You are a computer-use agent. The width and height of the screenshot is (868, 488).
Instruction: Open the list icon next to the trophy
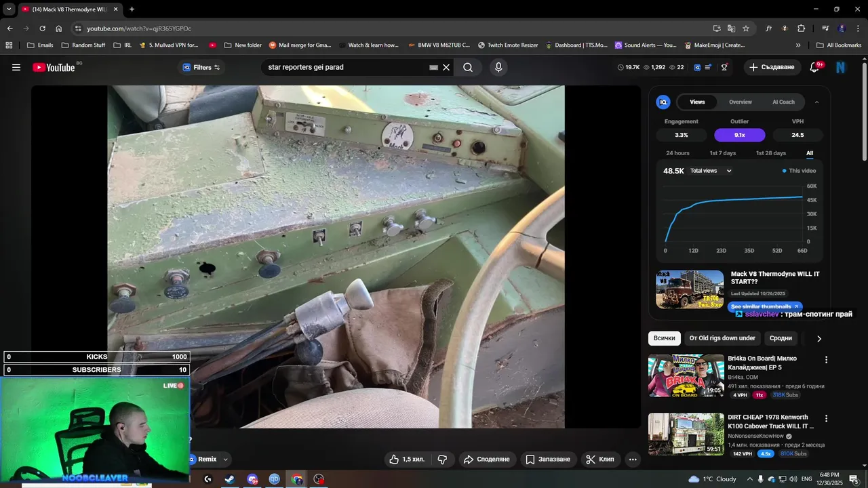tap(709, 67)
